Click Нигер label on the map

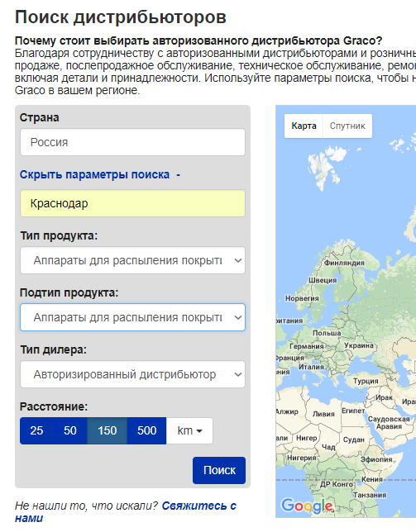click(x=306, y=438)
